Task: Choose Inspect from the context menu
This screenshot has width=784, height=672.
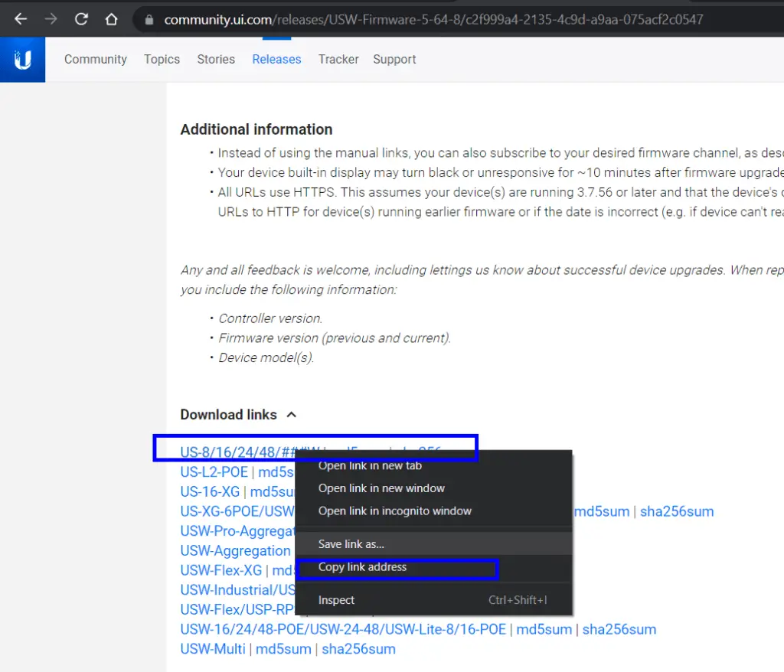Action: pyautogui.click(x=433, y=600)
